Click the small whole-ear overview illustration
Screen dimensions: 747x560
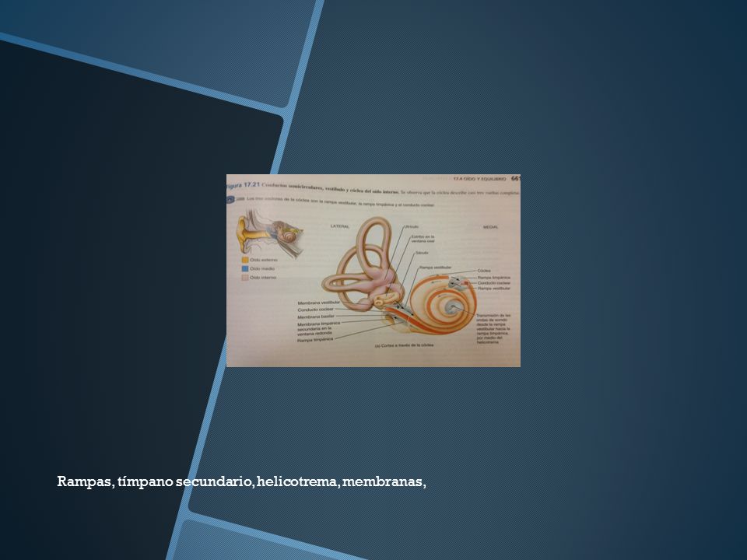tap(270, 233)
